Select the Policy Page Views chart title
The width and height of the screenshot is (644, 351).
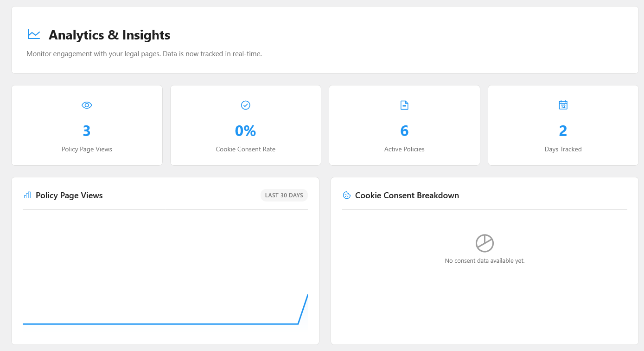click(69, 195)
